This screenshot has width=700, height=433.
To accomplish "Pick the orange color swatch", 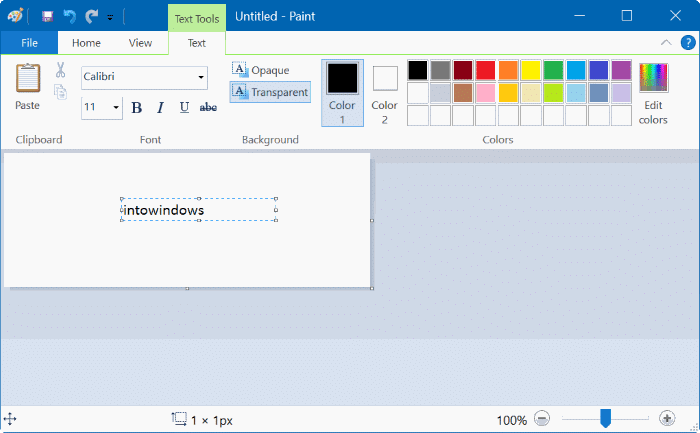I will (x=508, y=70).
